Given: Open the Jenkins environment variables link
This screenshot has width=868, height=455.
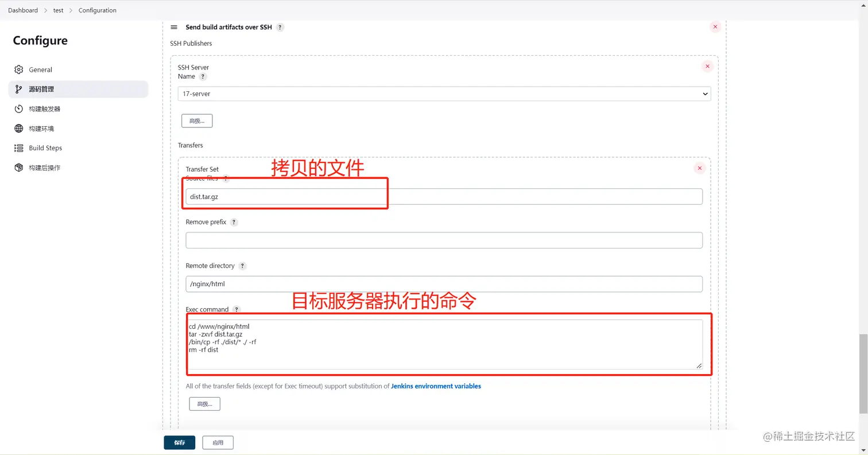Looking at the screenshot, I should (x=436, y=386).
